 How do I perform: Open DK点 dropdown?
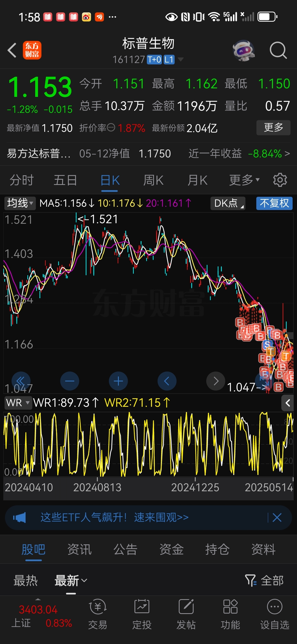(228, 203)
